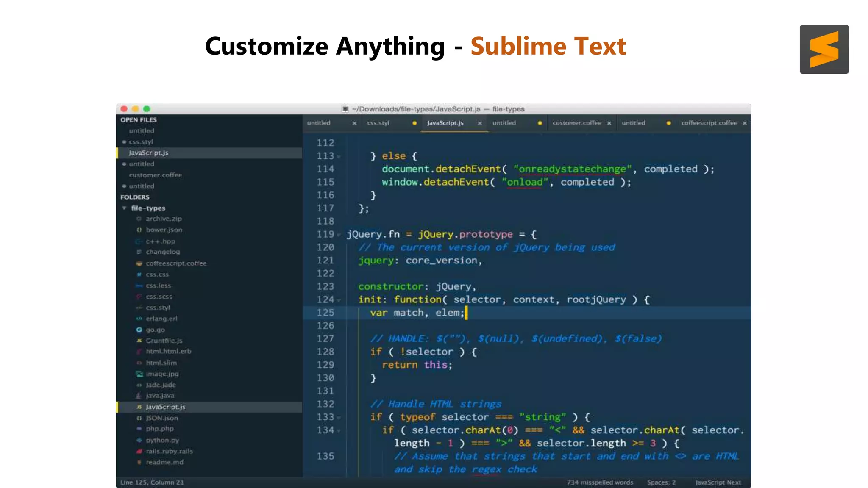Collapse the file-types folder

pos(124,208)
